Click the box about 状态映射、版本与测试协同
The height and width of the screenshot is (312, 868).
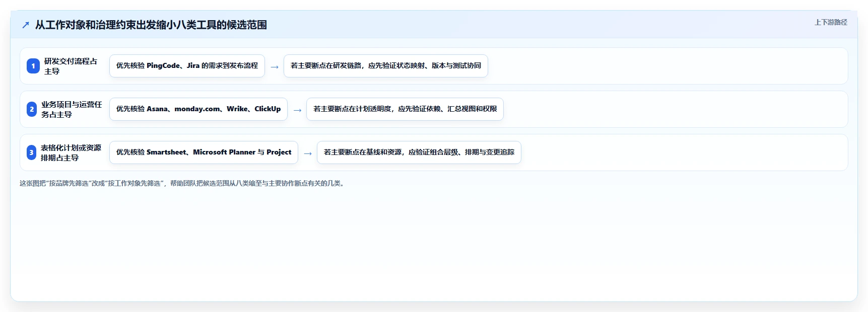386,66
